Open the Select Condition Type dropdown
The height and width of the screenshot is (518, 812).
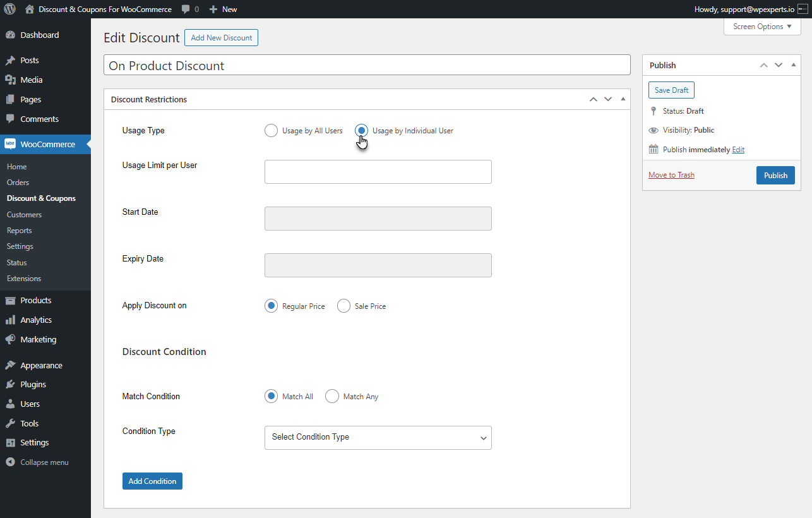(378, 438)
